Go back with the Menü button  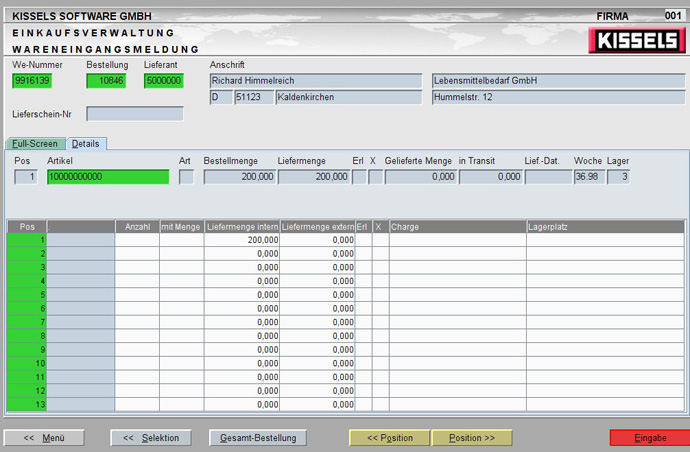pos(44,438)
